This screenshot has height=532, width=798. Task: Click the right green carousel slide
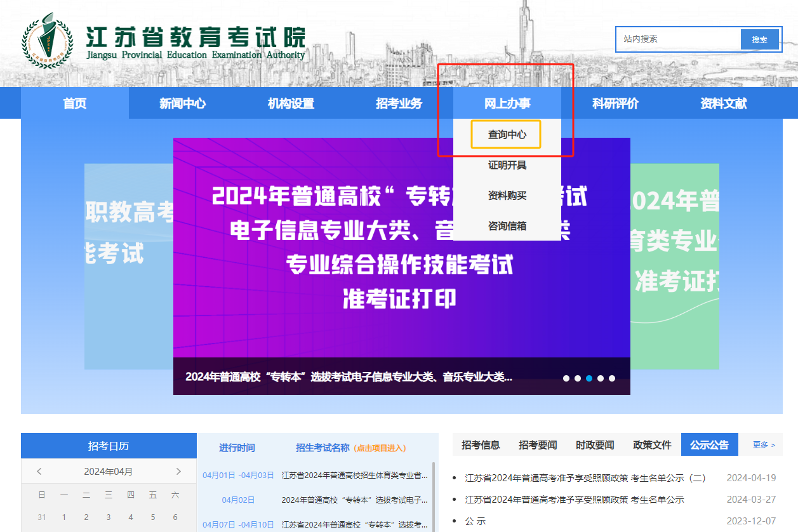click(675, 267)
